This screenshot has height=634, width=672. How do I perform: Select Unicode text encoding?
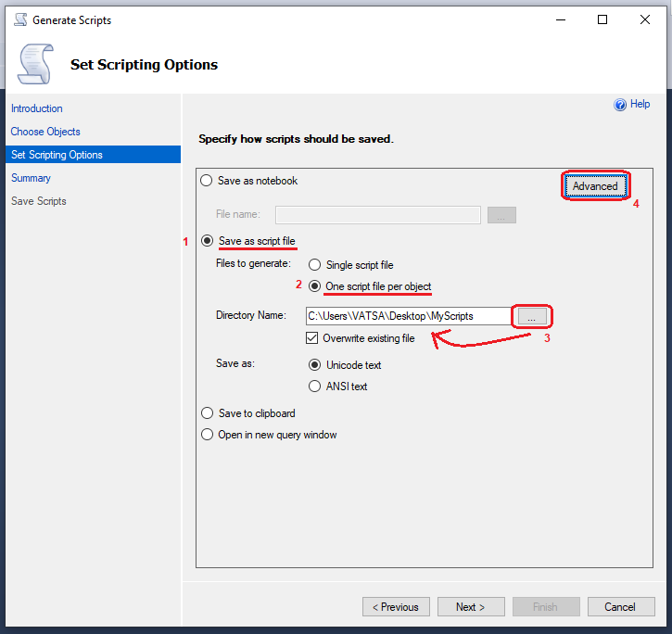315,365
